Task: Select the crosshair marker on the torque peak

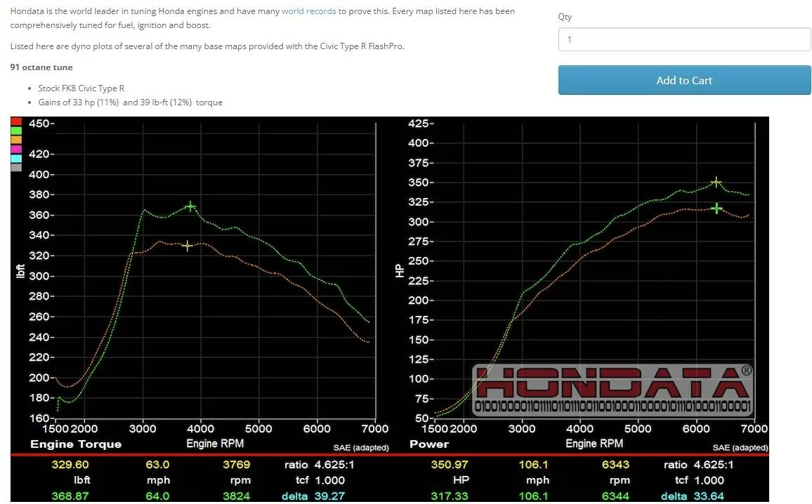Action: pos(189,206)
